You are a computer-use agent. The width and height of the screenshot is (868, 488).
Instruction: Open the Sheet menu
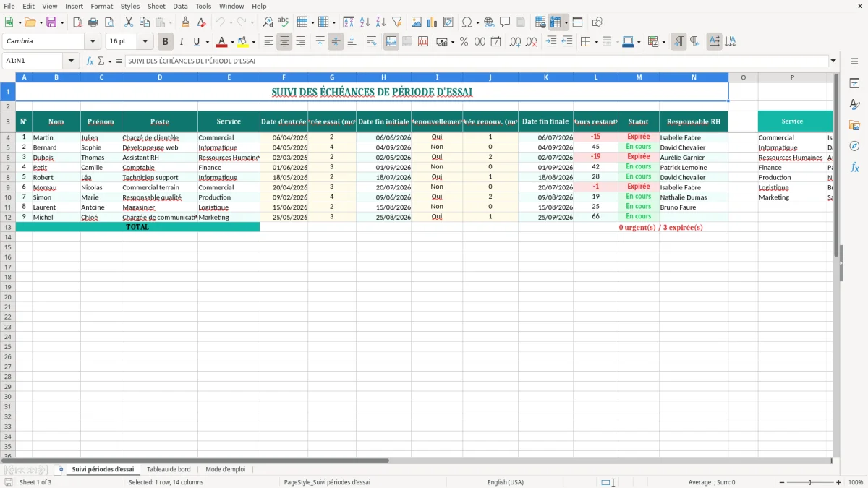click(x=156, y=6)
